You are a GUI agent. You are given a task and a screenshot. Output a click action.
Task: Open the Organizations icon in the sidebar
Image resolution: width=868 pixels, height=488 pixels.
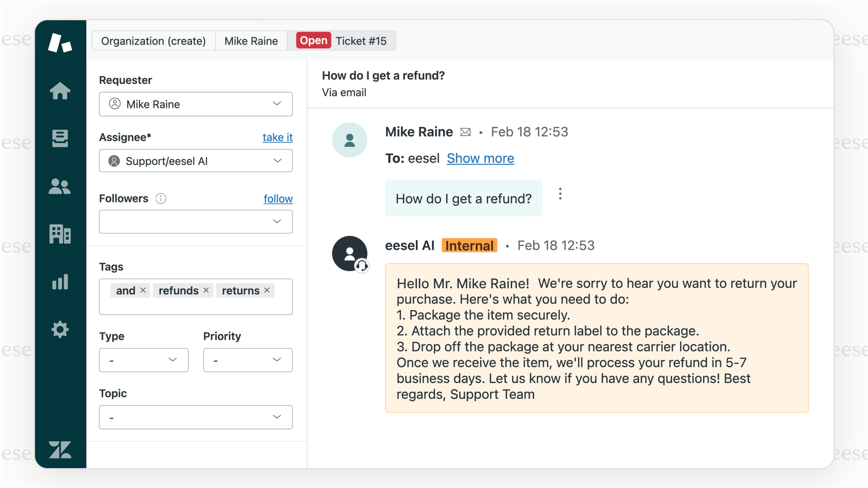click(60, 234)
